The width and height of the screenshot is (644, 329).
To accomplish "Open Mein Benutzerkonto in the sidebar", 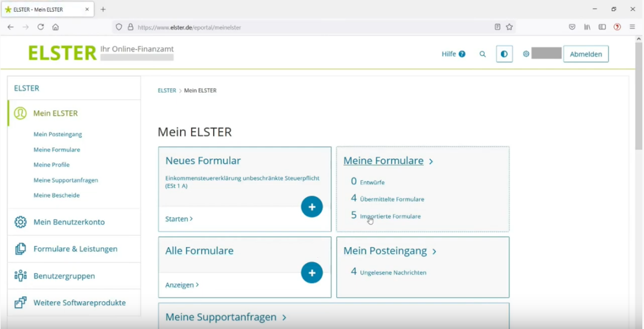I will 69,222.
